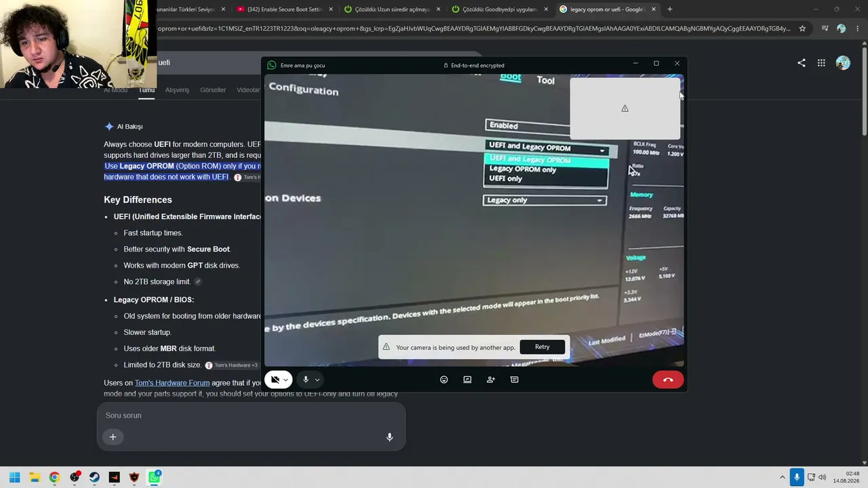
Task: Open the volume control in system tray
Action: 823,477
